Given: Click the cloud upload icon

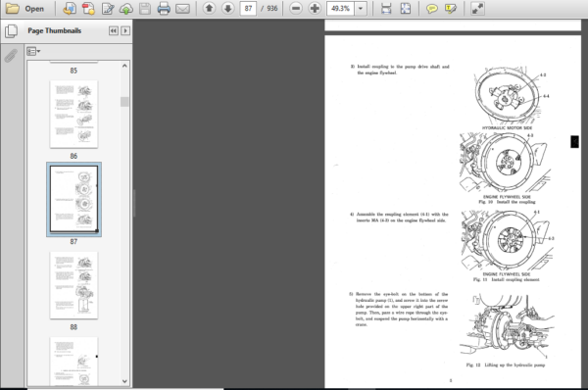Looking at the screenshot, I should coord(126,9).
